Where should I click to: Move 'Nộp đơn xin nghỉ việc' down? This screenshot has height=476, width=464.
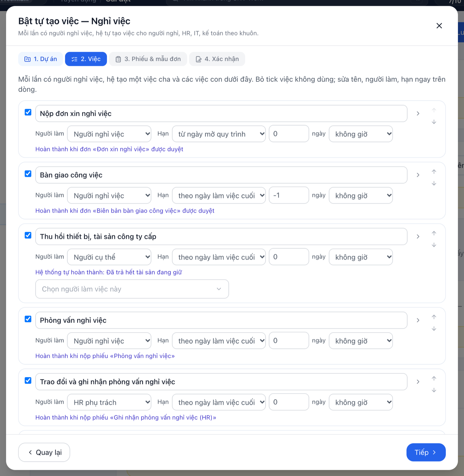434,122
